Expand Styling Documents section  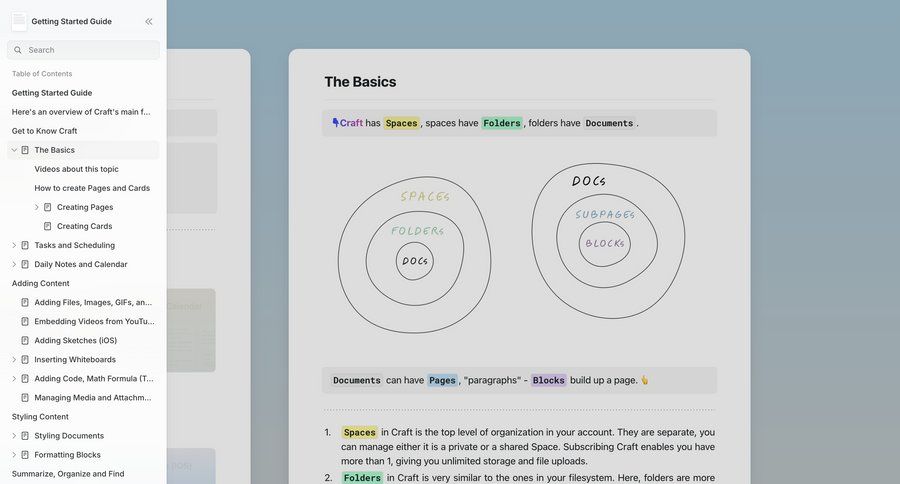point(14,436)
